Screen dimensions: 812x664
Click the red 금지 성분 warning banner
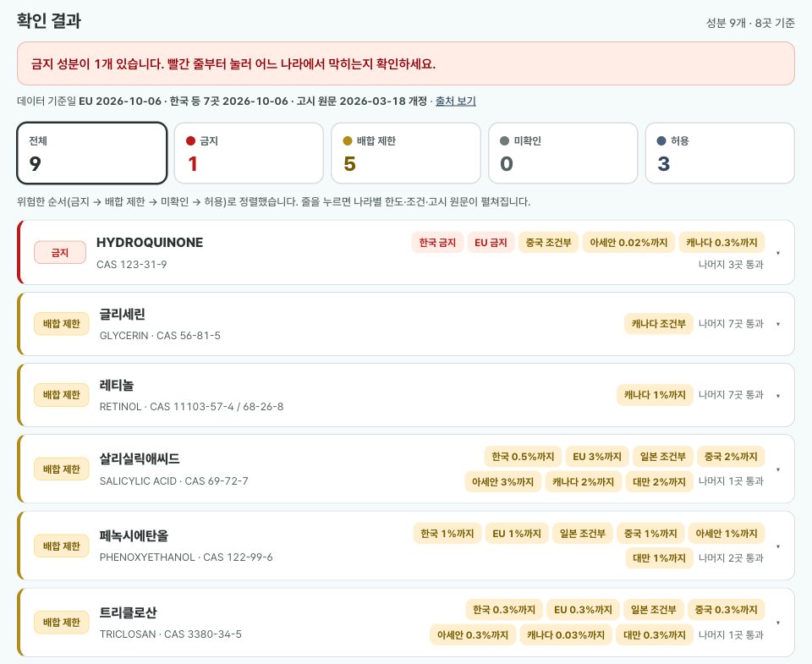[x=405, y=63]
